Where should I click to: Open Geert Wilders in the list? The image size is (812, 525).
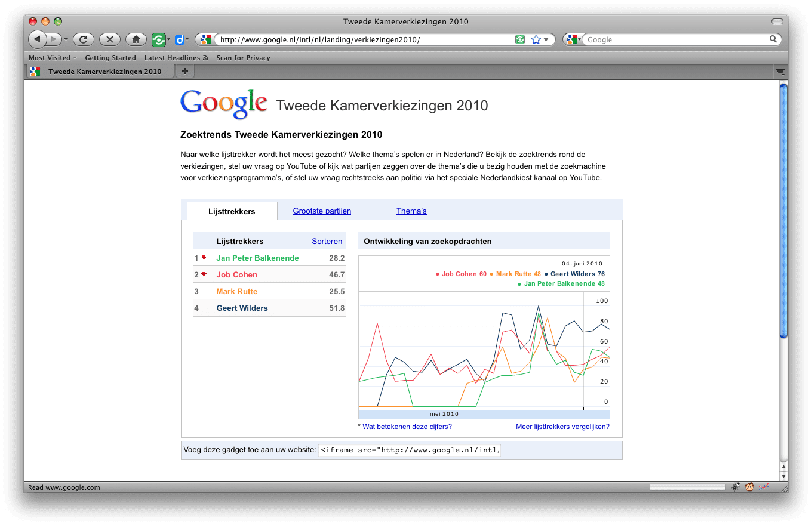pyautogui.click(x=242, y=308)
